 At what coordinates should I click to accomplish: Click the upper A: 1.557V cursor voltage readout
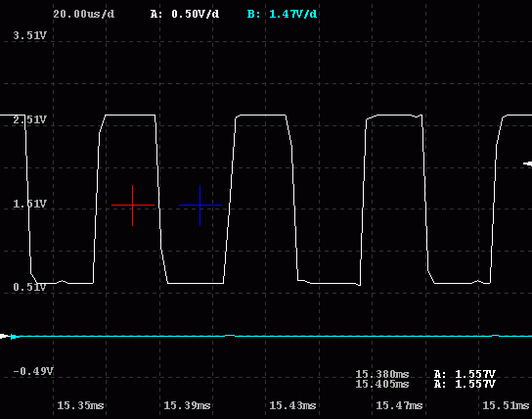(x=465, y=374)
